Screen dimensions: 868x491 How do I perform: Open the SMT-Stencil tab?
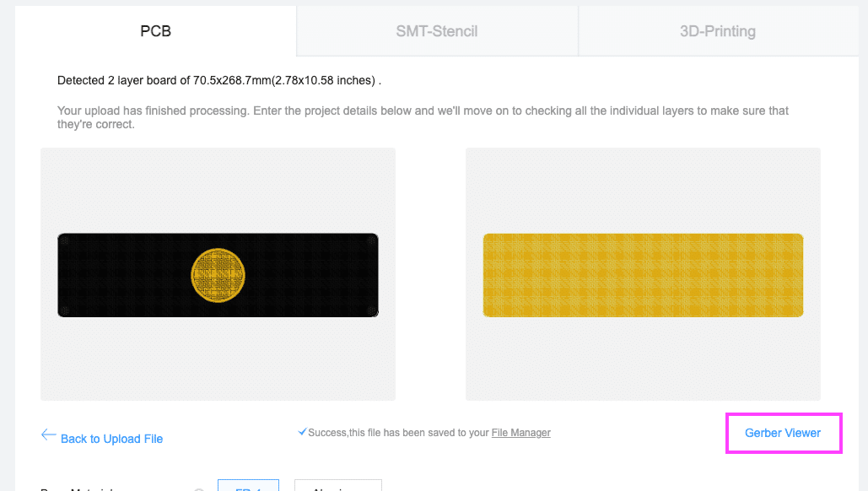[437, 31]
